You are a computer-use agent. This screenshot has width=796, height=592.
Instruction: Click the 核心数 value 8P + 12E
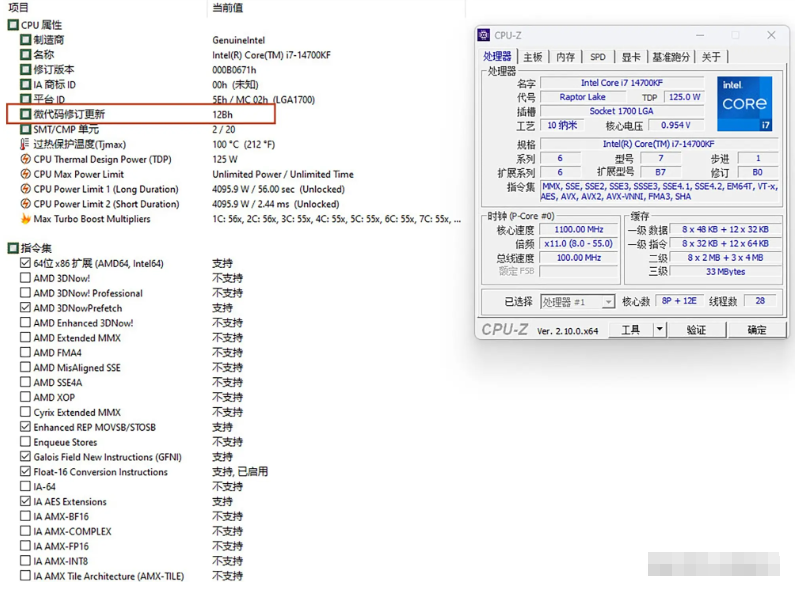pos(679,301)
